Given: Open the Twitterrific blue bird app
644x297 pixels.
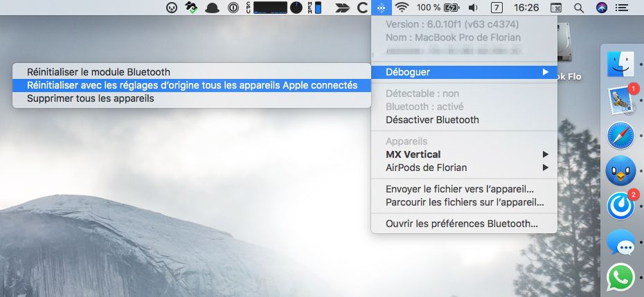Looking at the screenshot, I should tap(620, 171).
